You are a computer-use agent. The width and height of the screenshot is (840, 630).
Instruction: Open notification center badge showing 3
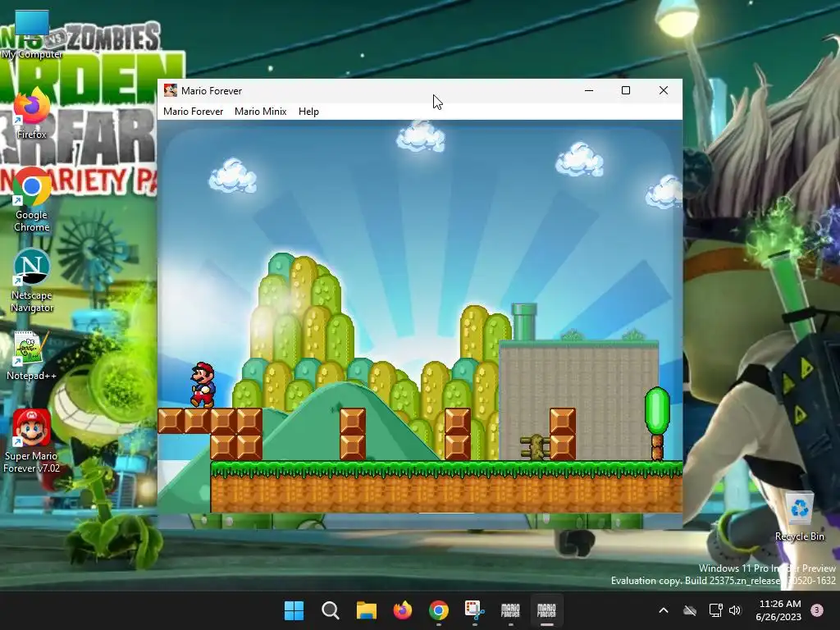click(x=817, y=610)
